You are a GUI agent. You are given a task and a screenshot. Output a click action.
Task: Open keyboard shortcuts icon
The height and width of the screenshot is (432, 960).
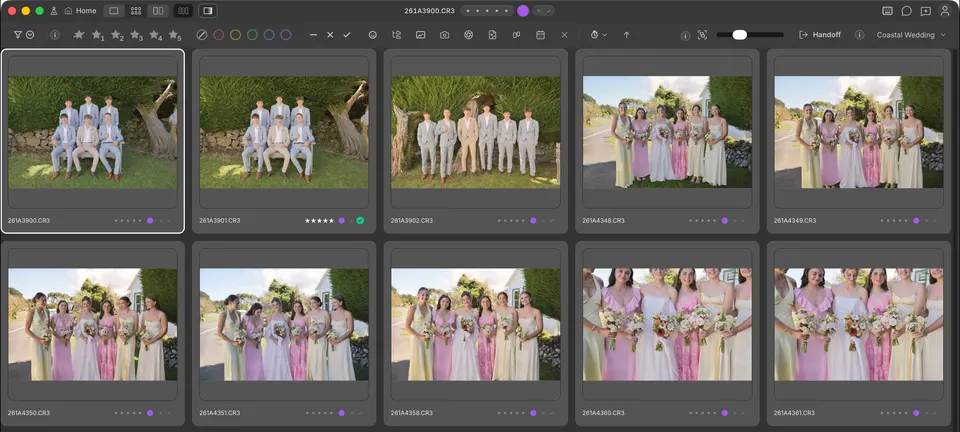coord(887,10)
